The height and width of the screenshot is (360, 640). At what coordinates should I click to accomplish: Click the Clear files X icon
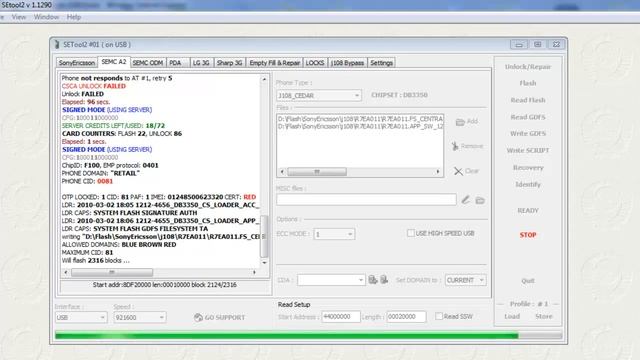(x=458, y=171)
